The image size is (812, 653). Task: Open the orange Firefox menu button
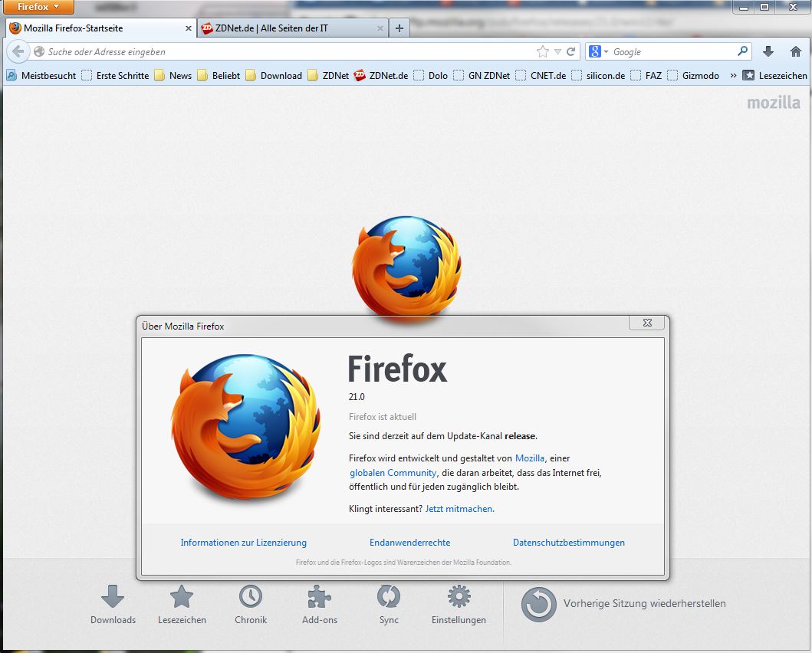[x=38, y=7]
